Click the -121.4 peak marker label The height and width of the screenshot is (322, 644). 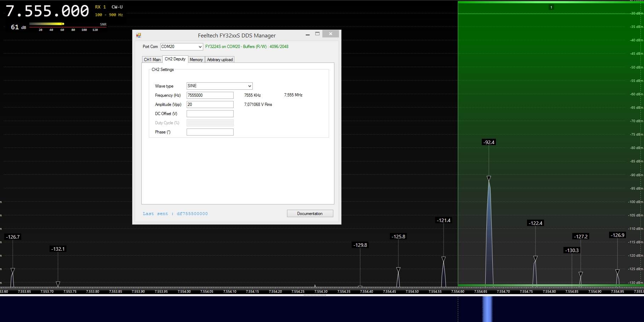pos(444,220)
